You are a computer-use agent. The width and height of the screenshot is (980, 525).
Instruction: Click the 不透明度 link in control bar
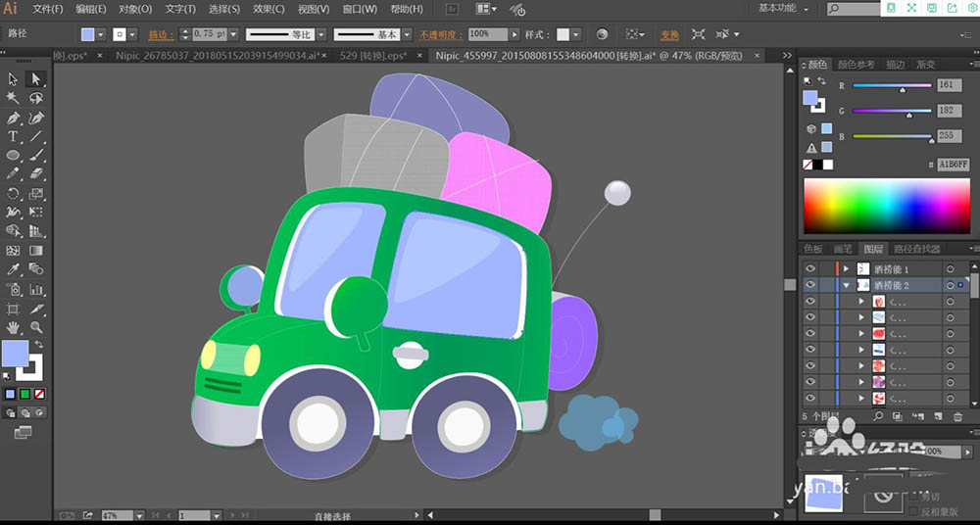click(441, 34)
